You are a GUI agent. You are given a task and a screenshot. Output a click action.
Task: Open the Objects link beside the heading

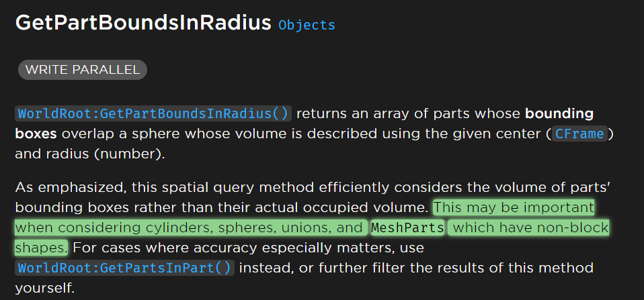[307, 26]
